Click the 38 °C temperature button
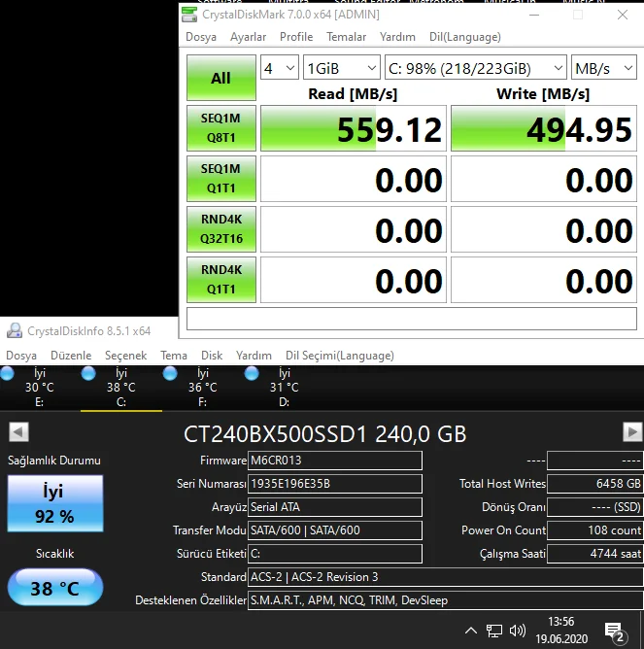The image size is (644, 649). coord(55,588)
